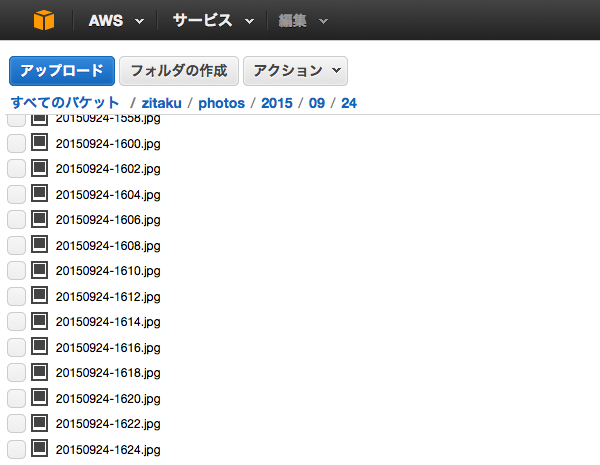The width and height of the screenshot is (600, 465).
Task: Select file name 20150924-1606.jpg
Action: (108, 220)
